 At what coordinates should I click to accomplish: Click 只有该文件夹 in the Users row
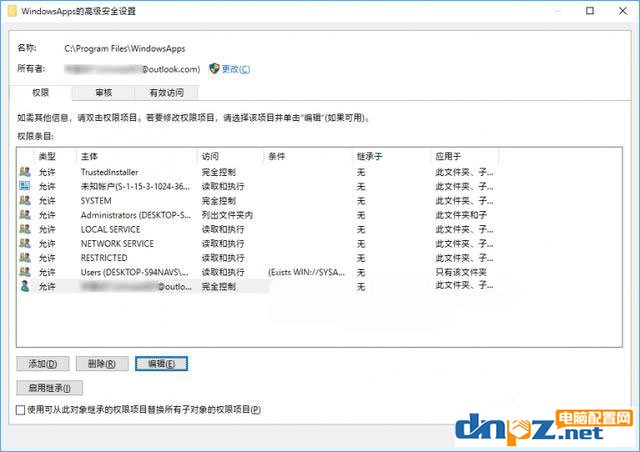[461, 272]
